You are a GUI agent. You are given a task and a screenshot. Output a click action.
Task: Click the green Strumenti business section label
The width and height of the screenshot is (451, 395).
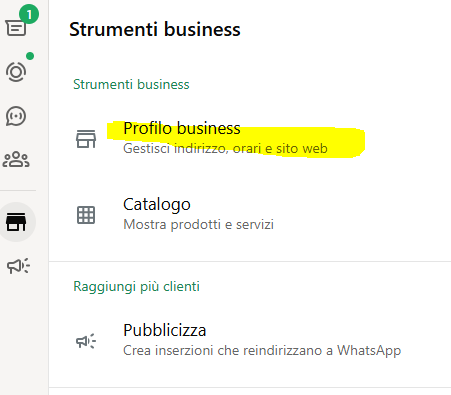pyautogui.click(x=131, y=84)
